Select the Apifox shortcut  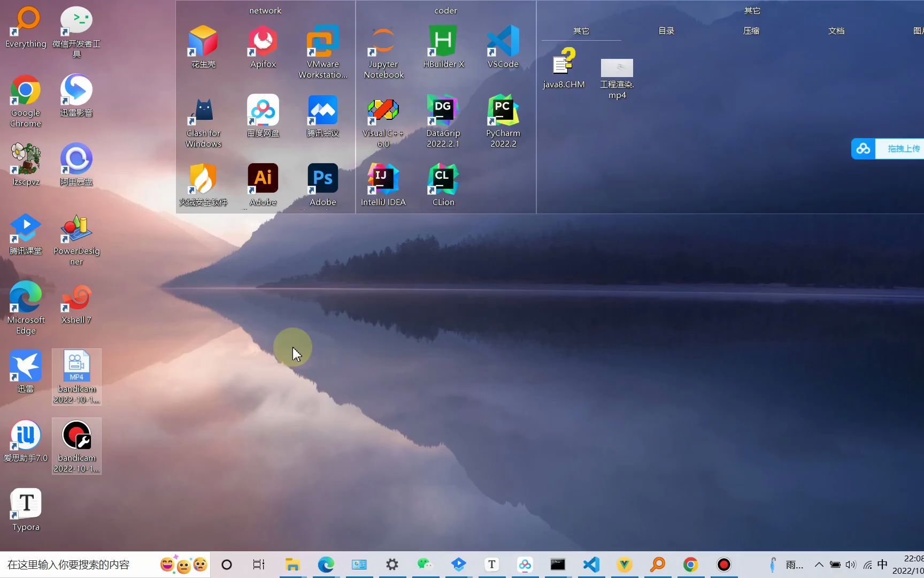(x=263, y=47)
